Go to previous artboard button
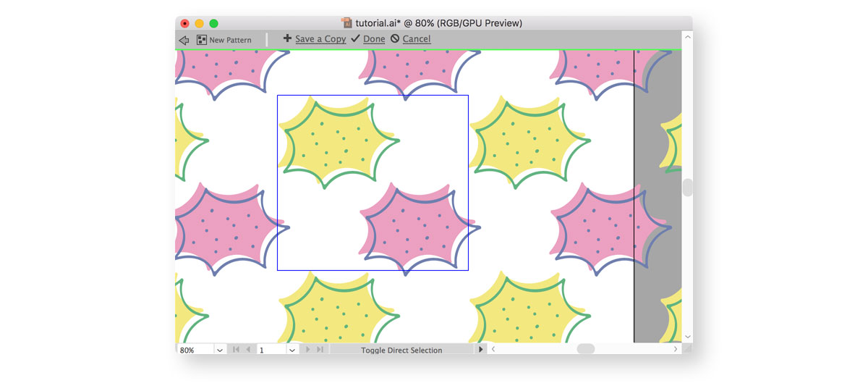 tap(249, 350)
